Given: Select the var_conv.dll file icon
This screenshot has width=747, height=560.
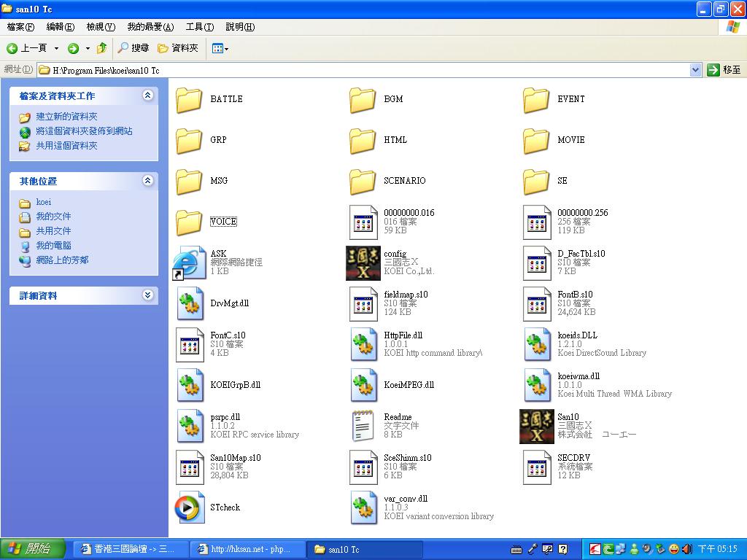Looking at the screenshot, I should [364, 507].
